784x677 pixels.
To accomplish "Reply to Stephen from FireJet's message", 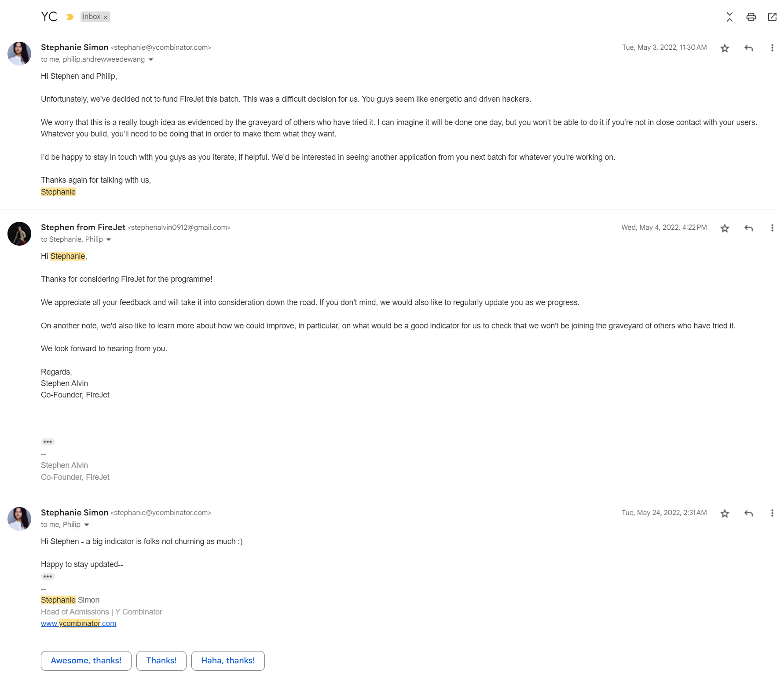I will 748,228.
